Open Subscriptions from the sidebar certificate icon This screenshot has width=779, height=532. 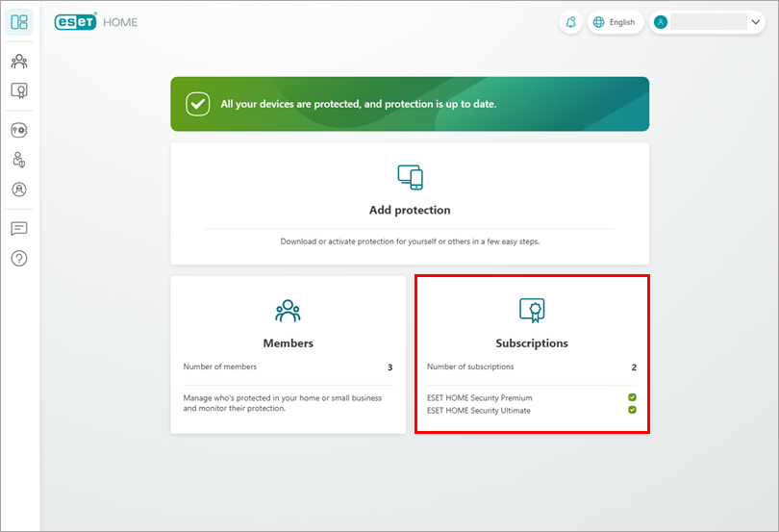pyautogui.click(x=19, y=90)
